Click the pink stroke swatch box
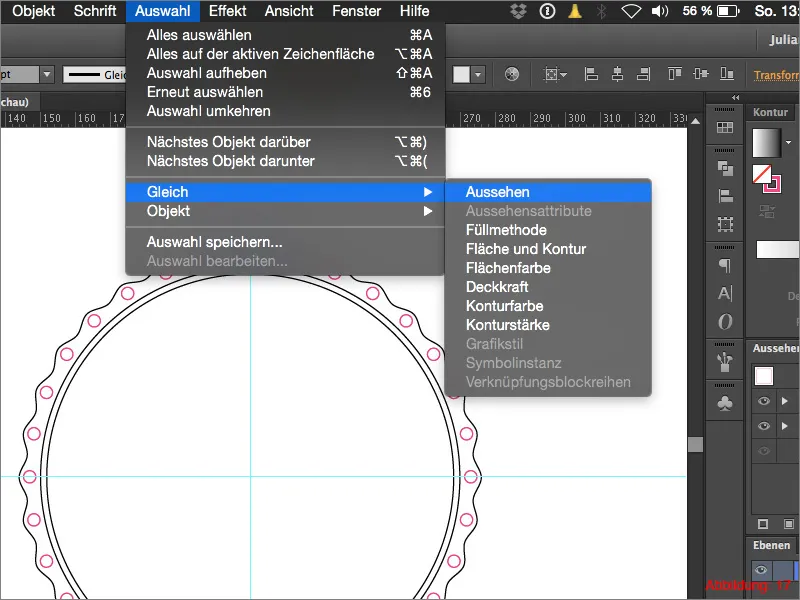The width and height of the screenshot is (800, 600). tap(772, 184)
